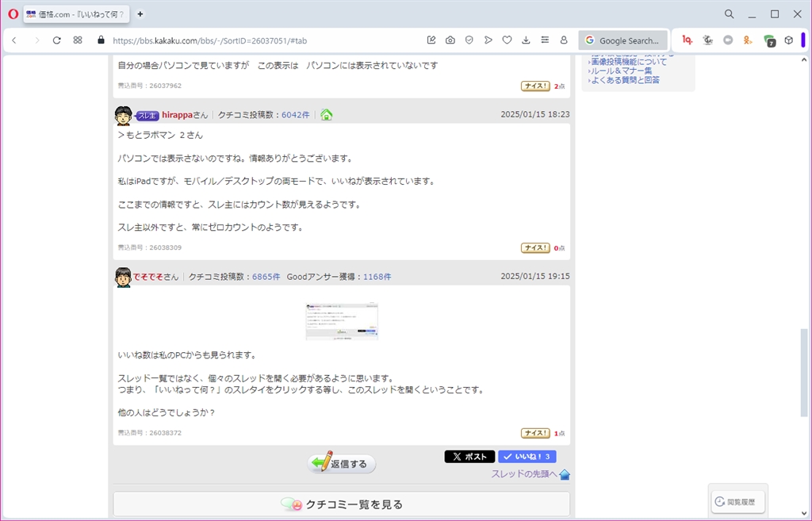812x521 pixels.
Task: Take a snapshot with camera icon
Action: [x=450, y=40]
